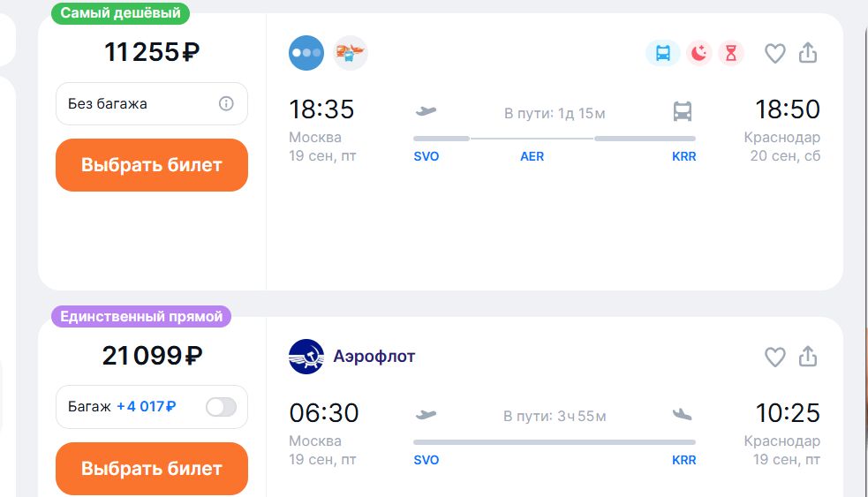Share the cheapest ticket
Screen dimensions: 868x497
808,53
